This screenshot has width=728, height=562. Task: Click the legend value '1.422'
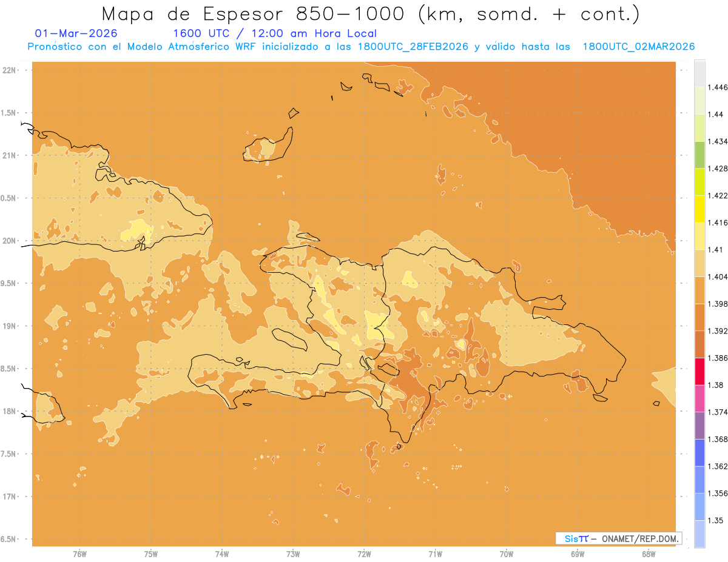[x=718, y=195]
